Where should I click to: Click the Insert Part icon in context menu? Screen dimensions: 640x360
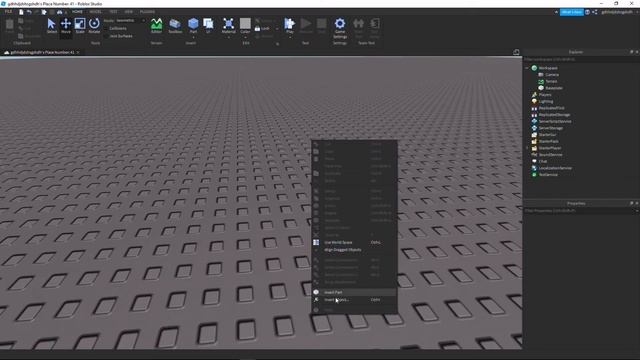(x=316, y=292)
